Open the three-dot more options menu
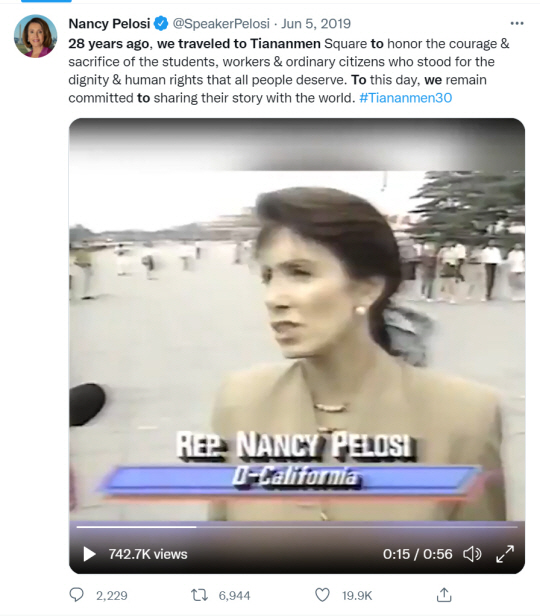Viewport: 540px width, 616px height. pos(517,24)
